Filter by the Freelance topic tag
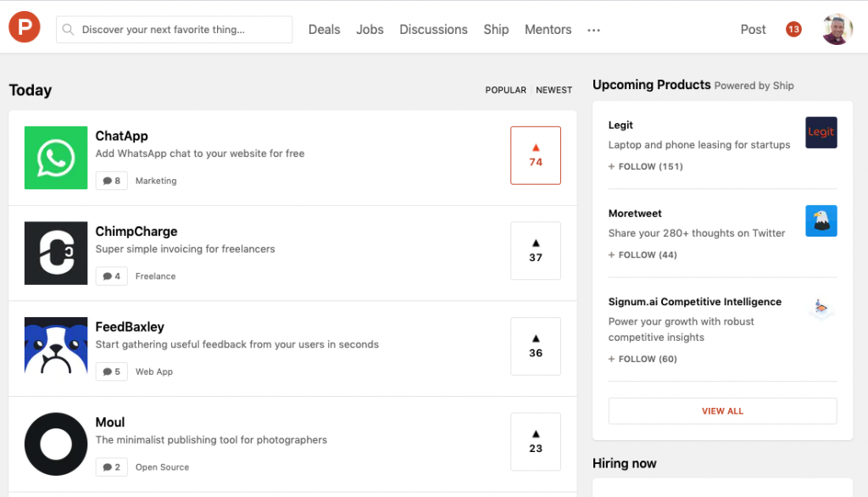Viewport: 868px width, 497px height. point(156,276)
